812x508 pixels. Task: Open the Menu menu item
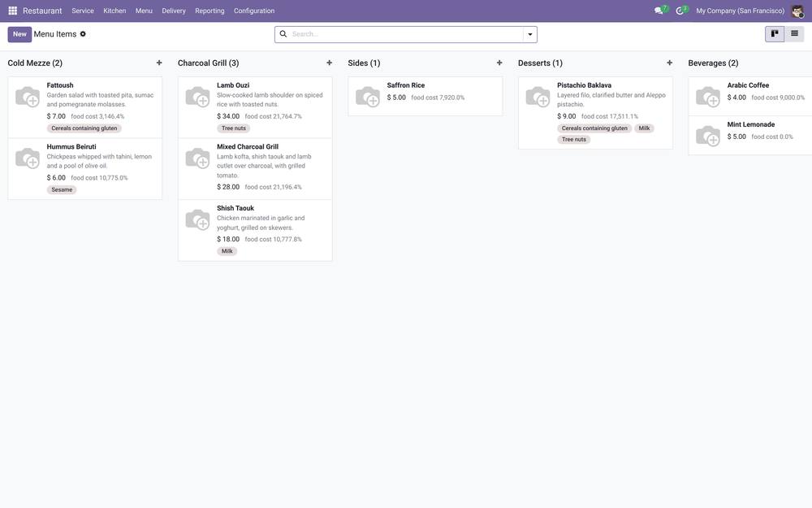coord(144,11)
